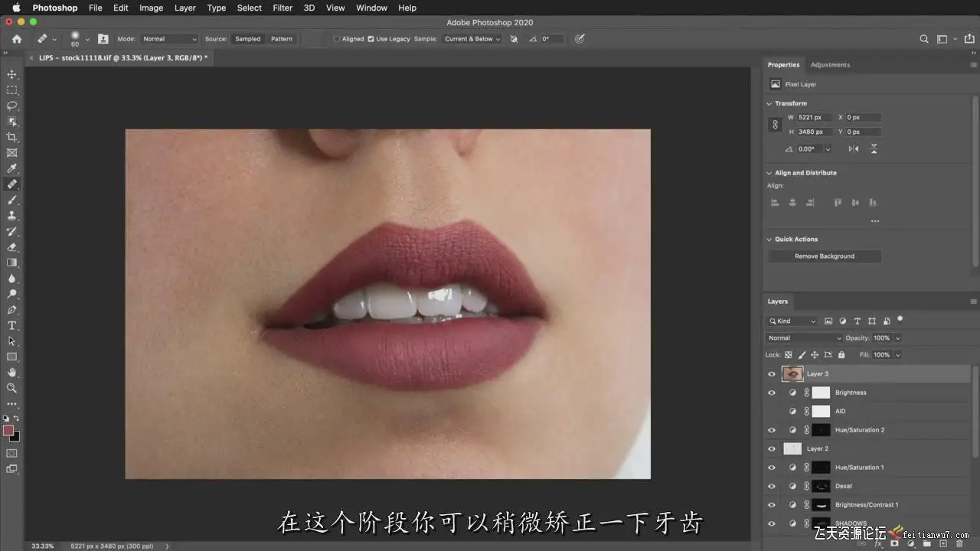The height and width of the screenshot is (551, 980).
Task: Hide the Desat layer
Action: (772, 487)
